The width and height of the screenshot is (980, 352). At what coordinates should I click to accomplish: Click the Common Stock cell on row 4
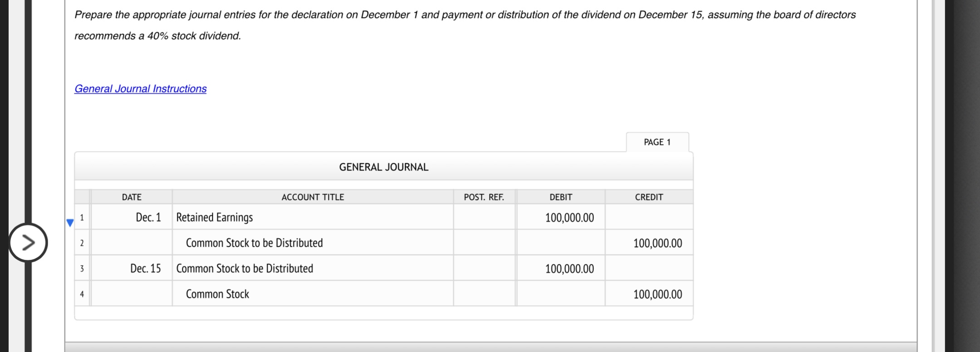tap(217, 294)
